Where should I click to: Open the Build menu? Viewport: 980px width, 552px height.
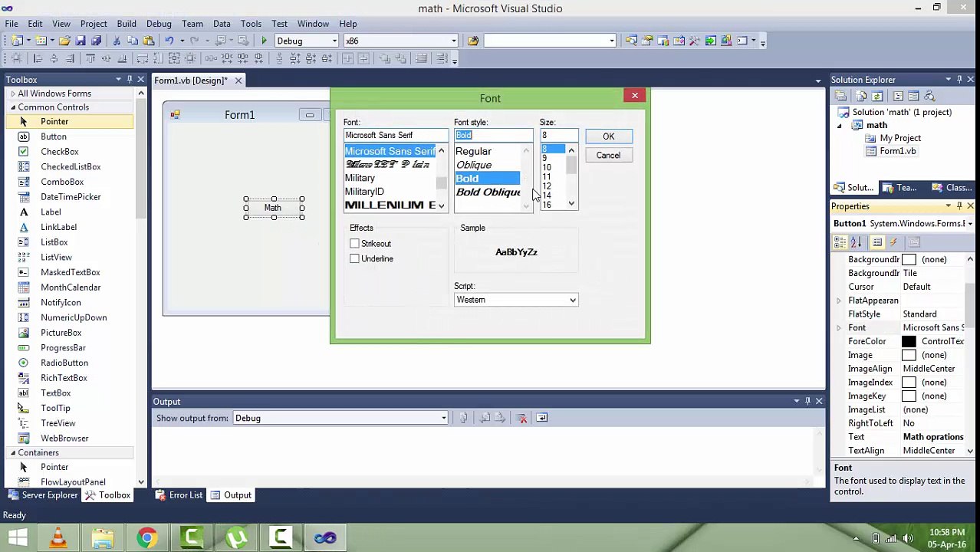(127, 24)
